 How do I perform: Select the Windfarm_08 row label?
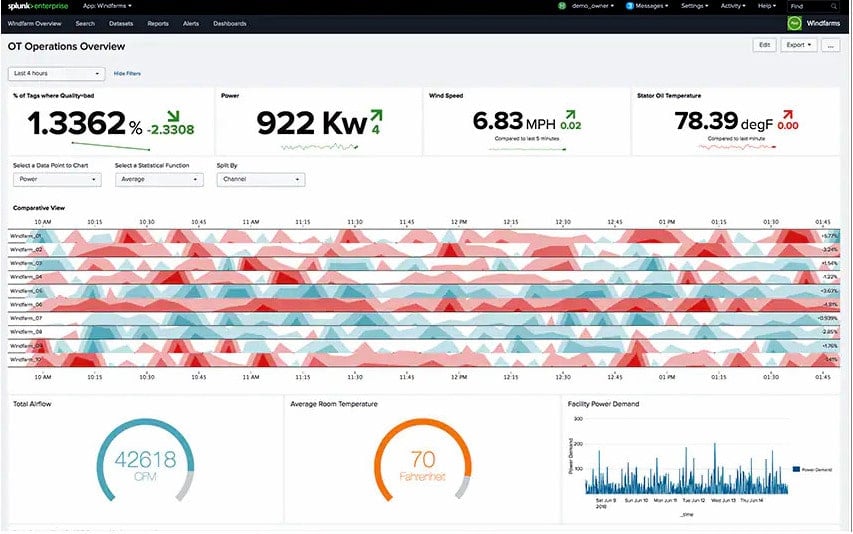tap(26, 332)
